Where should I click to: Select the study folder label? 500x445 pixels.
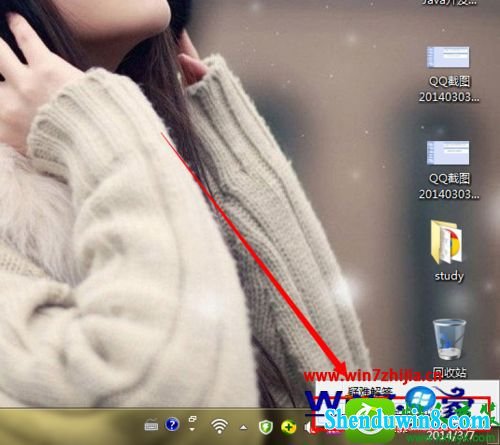click(x=449, y=276)
